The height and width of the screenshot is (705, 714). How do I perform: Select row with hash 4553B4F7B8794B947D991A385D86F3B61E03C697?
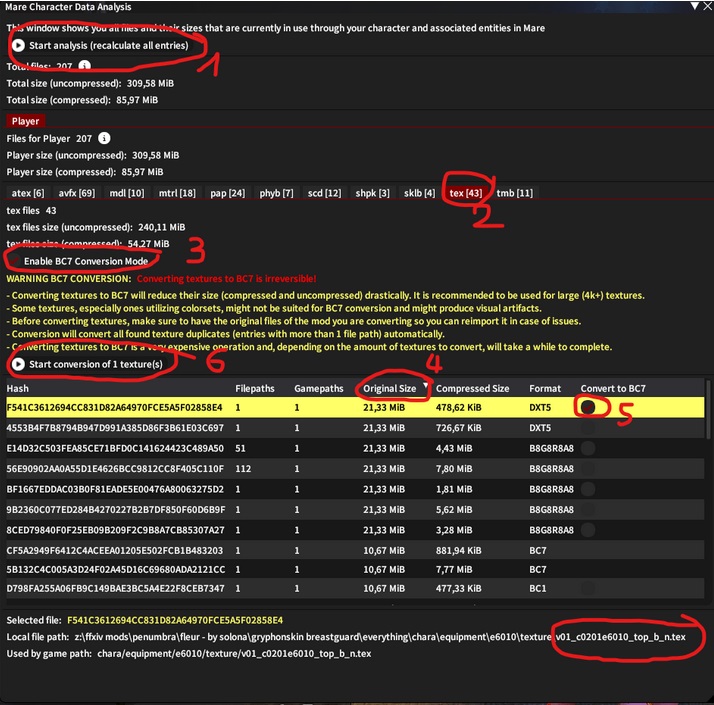[355, 428]
